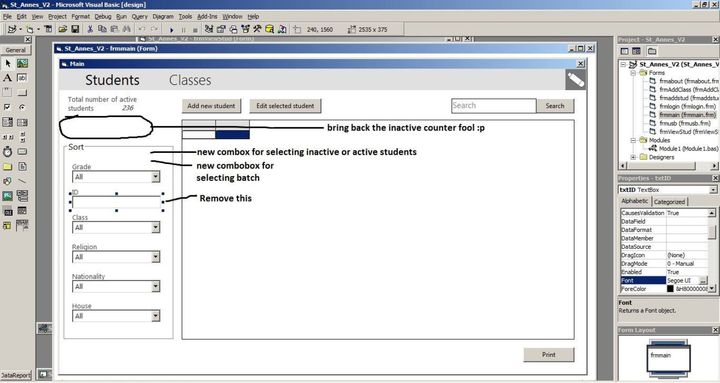Viewport: 720px width, 383px height.
Task: Select the Frame control in the toolbox
Action: (x=7, y=93)
